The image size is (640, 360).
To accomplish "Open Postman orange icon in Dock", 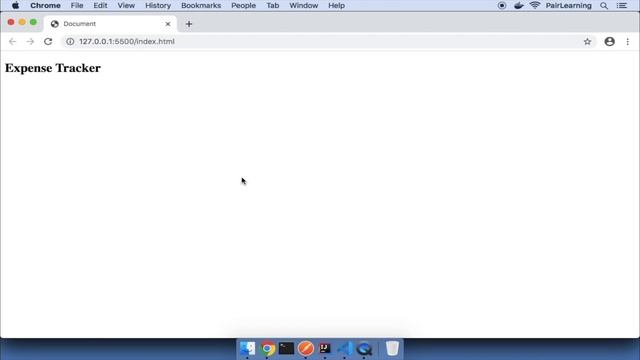I will click(x=306, y=349).
